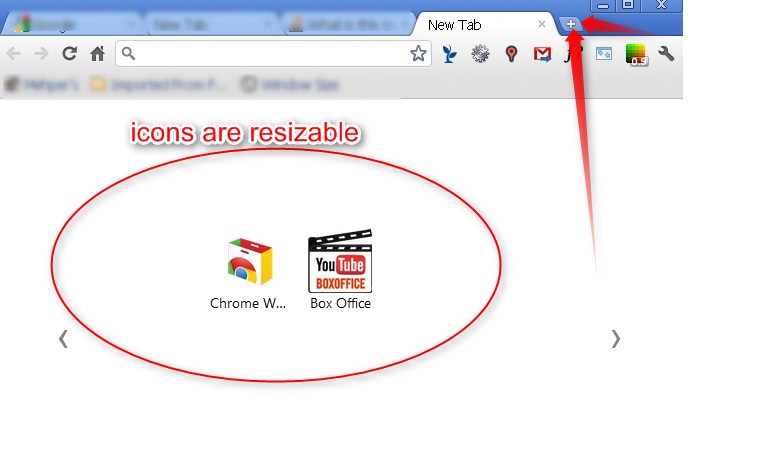
Task: Reload the current page
Action: click(70, 54)
